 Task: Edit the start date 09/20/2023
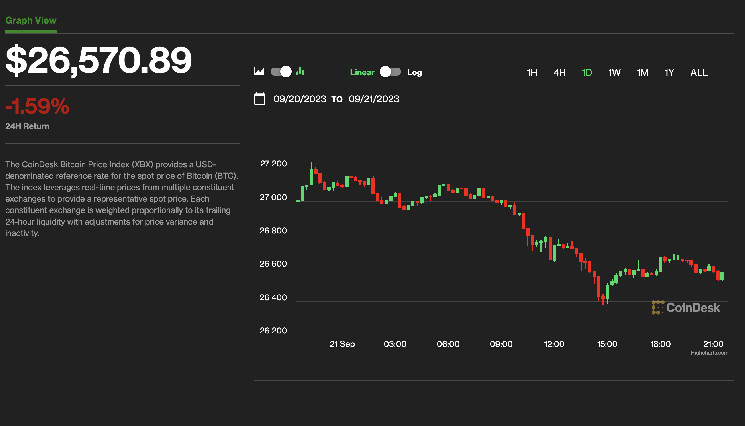click(299, 99)
